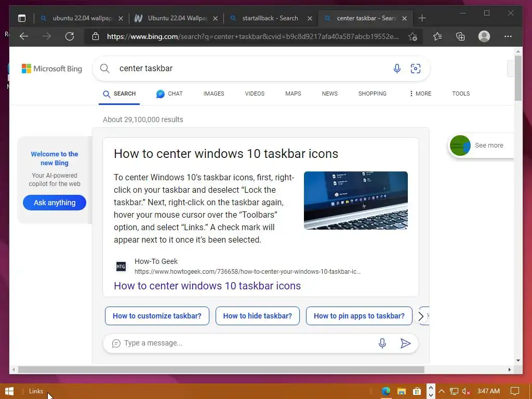Click the Links toolbar on taskbar
Viewport: 532px width, 399px height.
coord(36,391)
